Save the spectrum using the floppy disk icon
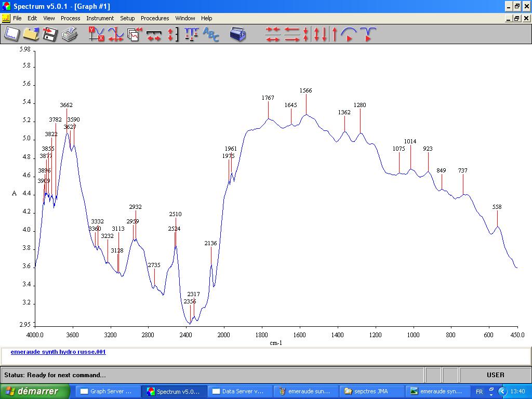 point(50,34)
